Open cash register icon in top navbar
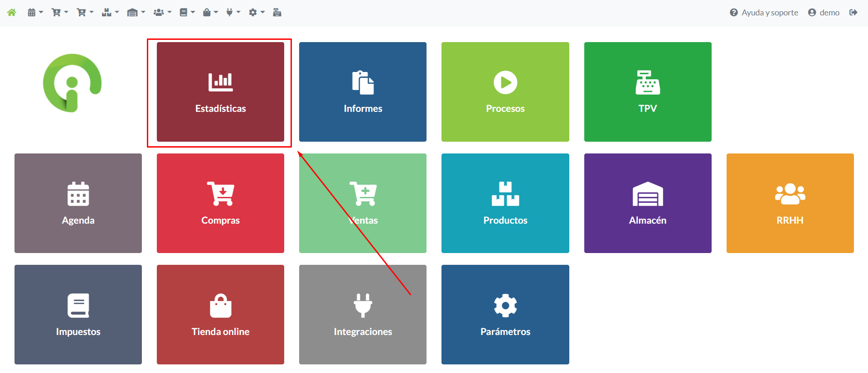Screen dimensions: 868x373 277,13
